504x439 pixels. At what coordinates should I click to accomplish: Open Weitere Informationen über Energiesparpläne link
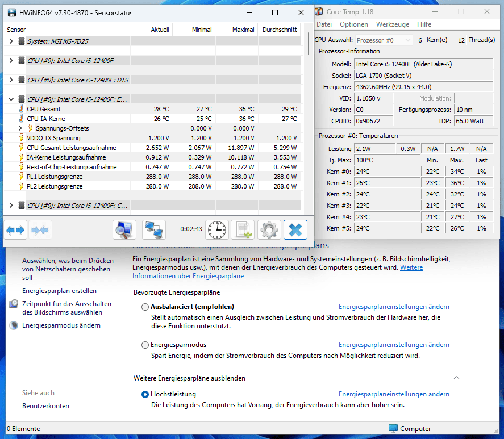click(188, 276)
